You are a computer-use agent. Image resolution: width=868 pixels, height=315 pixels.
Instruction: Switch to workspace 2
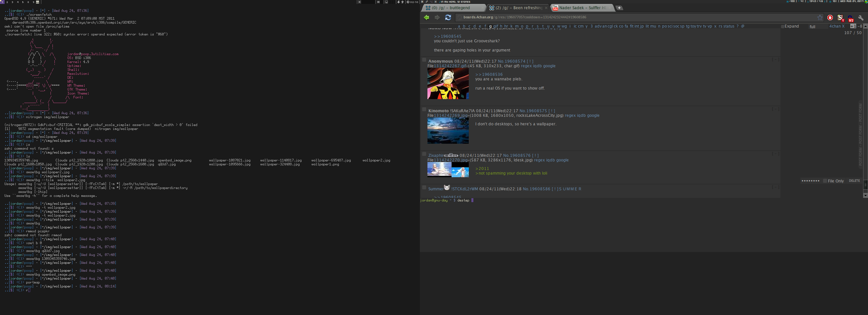click(x=7, y=2)
